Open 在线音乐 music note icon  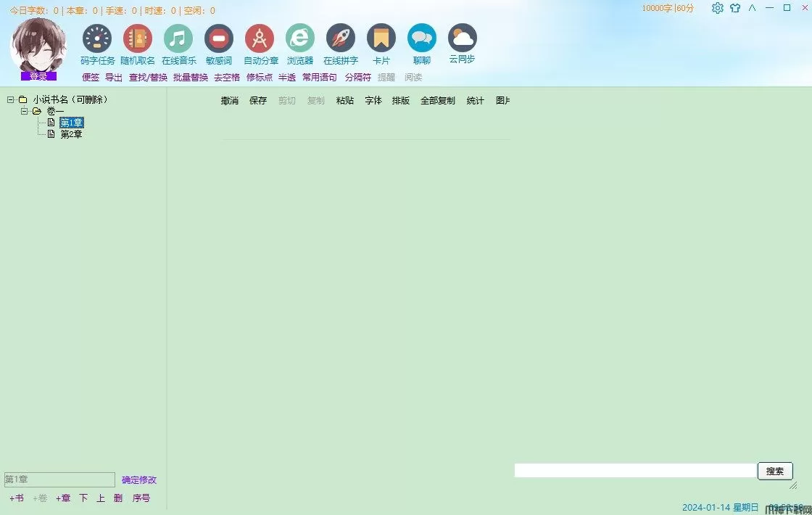tap(178, 38)
